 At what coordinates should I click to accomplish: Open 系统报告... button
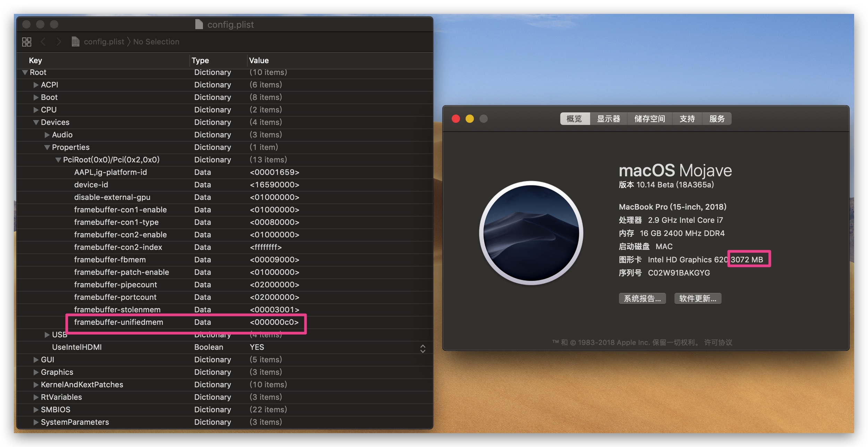point(642,298)
